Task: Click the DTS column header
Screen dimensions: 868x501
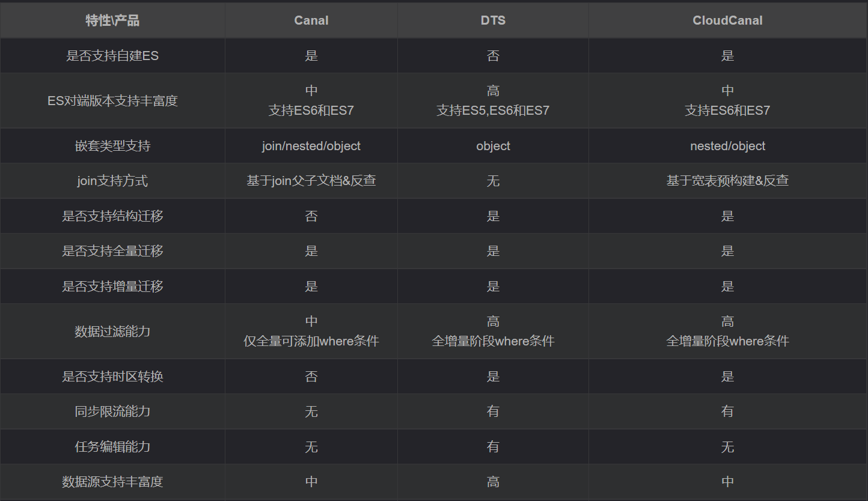Action: click(493, 20)
